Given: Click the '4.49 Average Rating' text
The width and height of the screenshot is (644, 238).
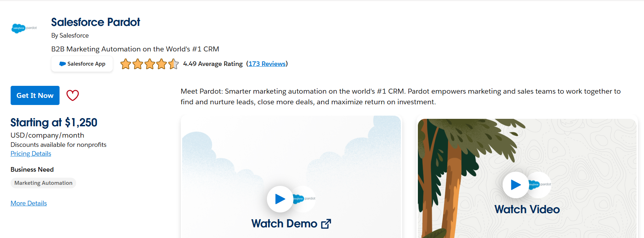Looking at the screenshot, I should (213, 64).
